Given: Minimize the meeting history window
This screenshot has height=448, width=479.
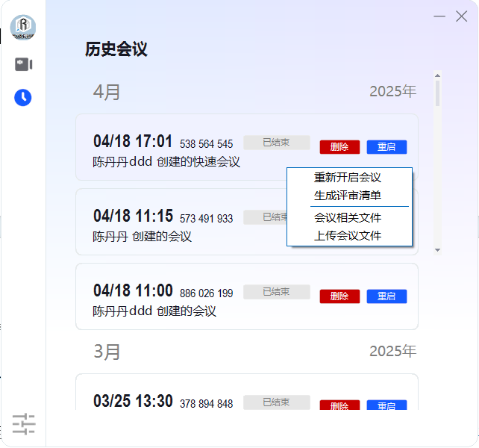Looking at the screenshot, I should (x=439, y=16).
